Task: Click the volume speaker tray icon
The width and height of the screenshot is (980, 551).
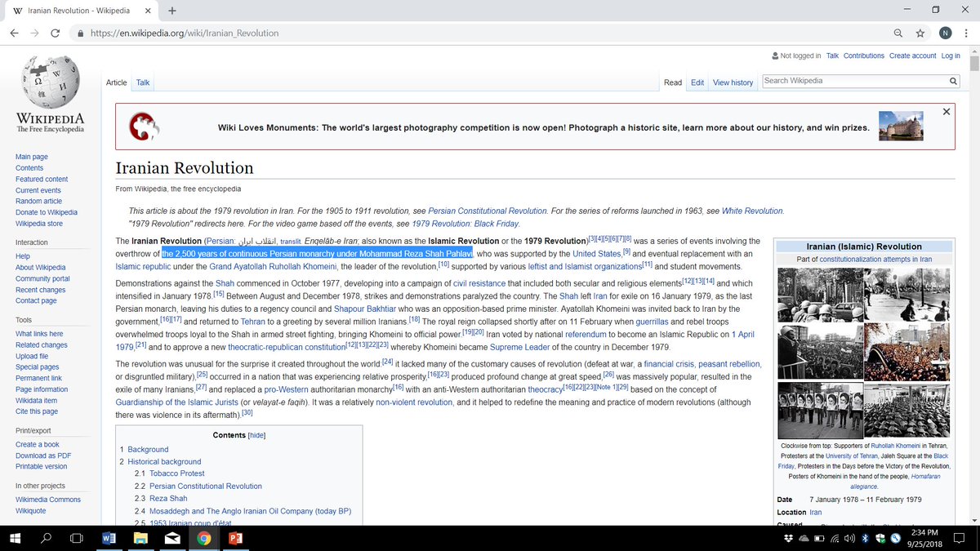Action: 851,538
